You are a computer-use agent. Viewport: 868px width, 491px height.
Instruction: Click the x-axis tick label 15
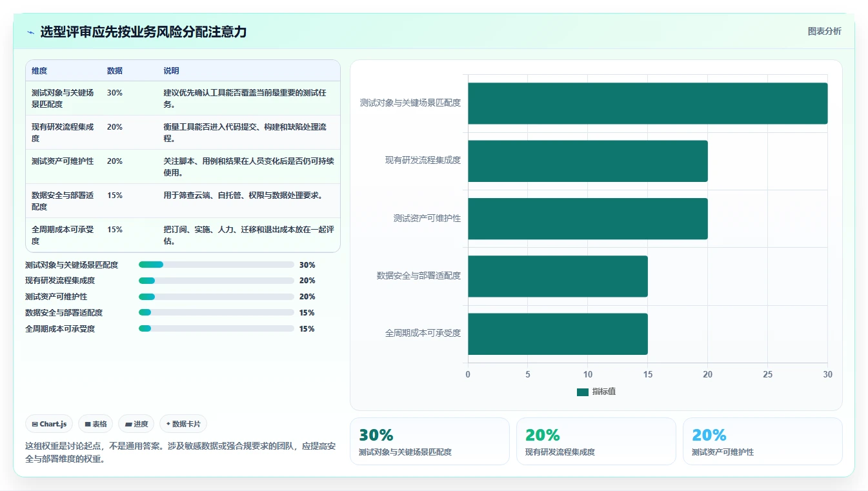tap(647, 374)
